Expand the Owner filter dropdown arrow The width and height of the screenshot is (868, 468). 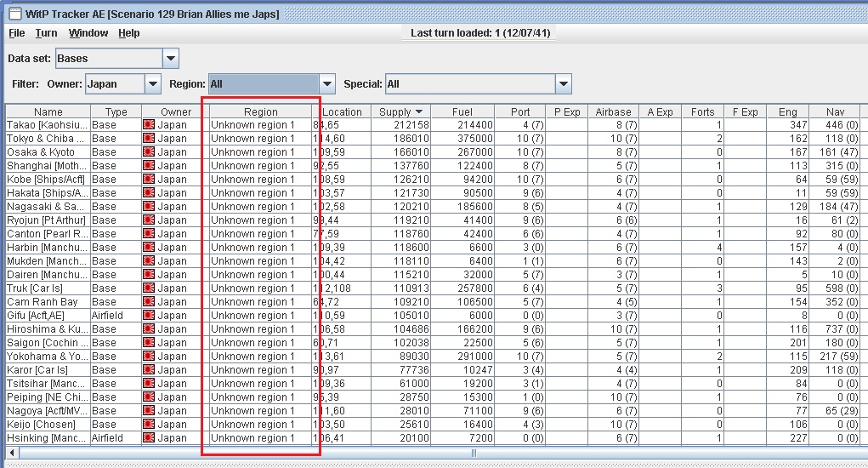(x=153, y=84)
